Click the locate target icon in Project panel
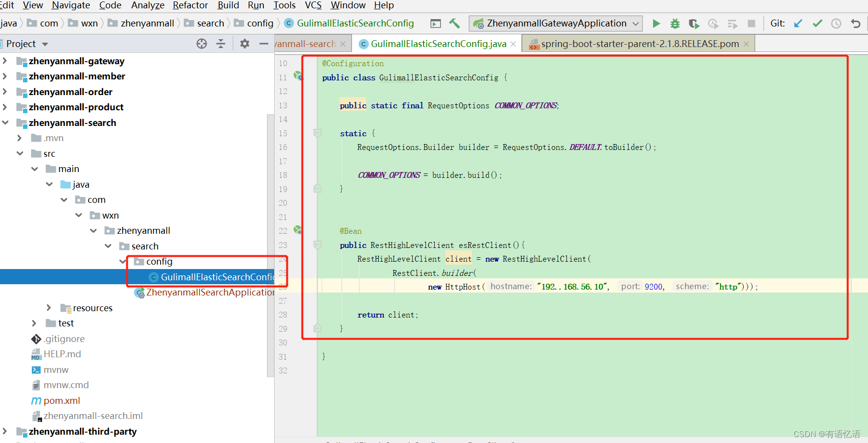The image size is (868, 443). click(202, 44)
